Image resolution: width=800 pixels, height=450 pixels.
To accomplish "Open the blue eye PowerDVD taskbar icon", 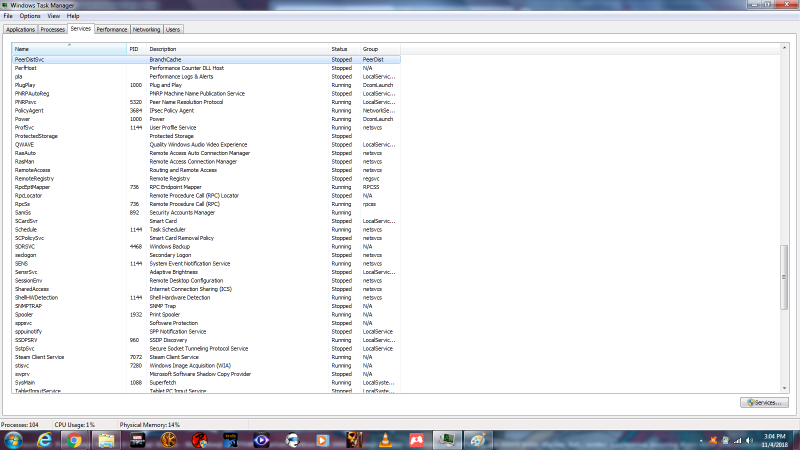I will 261,440.
